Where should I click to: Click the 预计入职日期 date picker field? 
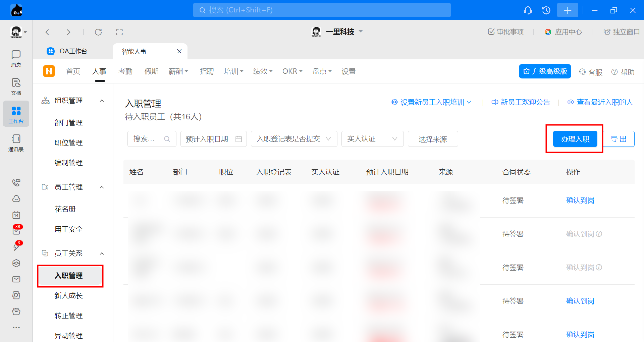click(213, 139)
